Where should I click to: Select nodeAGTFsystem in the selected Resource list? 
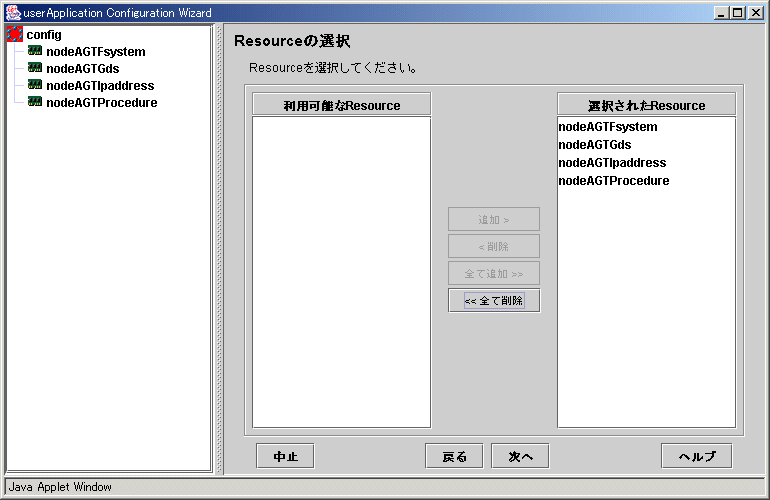click(x=646, y=127)
